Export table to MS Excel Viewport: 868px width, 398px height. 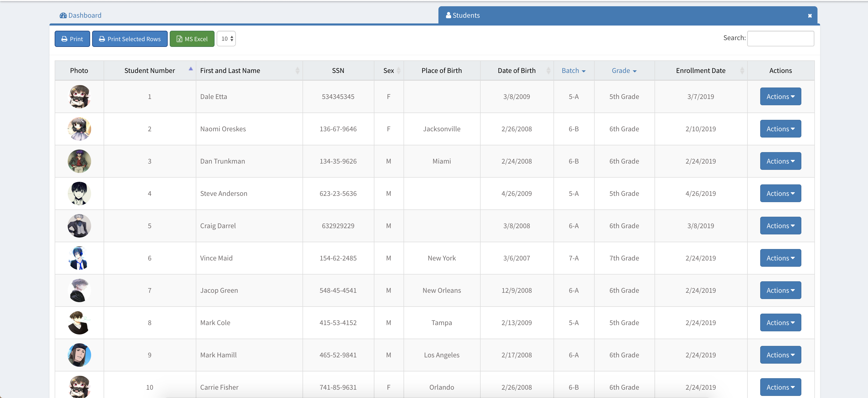[192, 39]
